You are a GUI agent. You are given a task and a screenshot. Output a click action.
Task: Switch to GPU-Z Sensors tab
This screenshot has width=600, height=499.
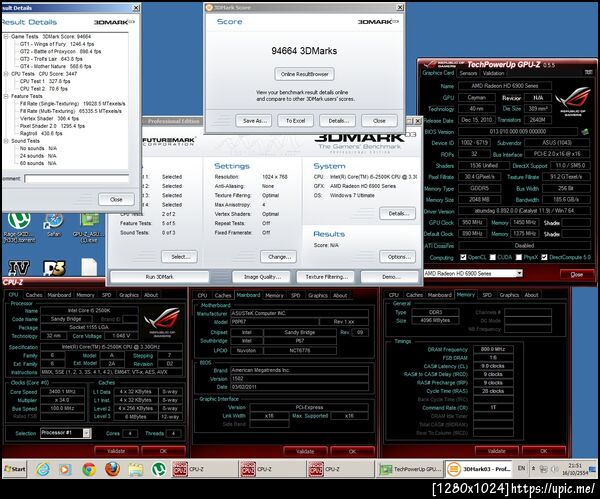[x=468, y=73]
